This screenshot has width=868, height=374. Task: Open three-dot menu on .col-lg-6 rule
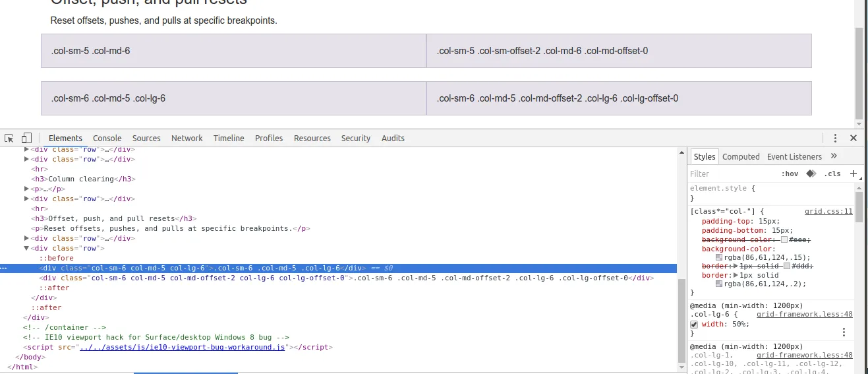coord(844,332)
